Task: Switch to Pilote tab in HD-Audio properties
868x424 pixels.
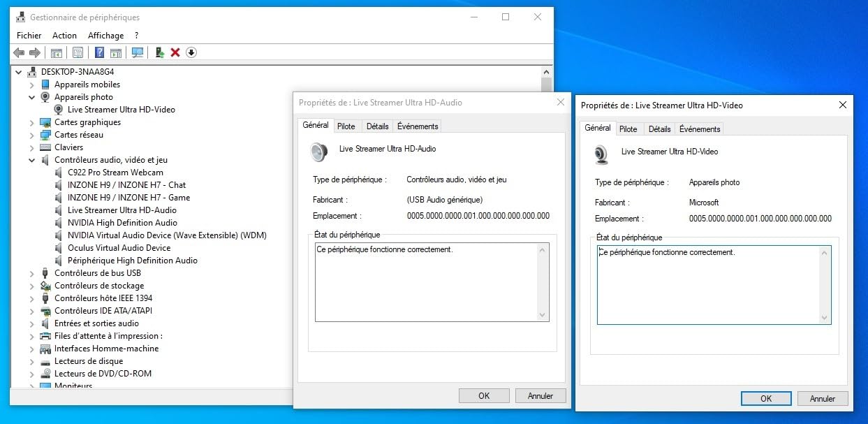Action: [x=346, y=126]
